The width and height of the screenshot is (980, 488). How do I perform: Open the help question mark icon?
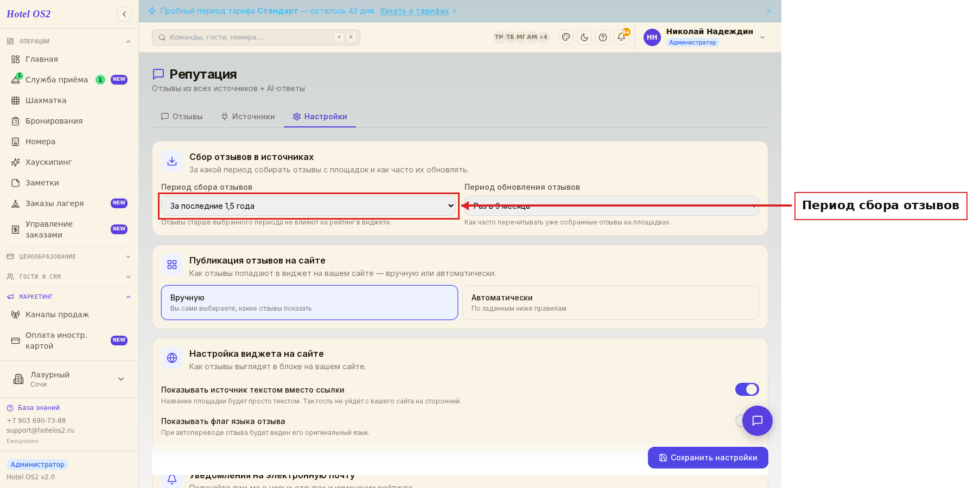603,37
